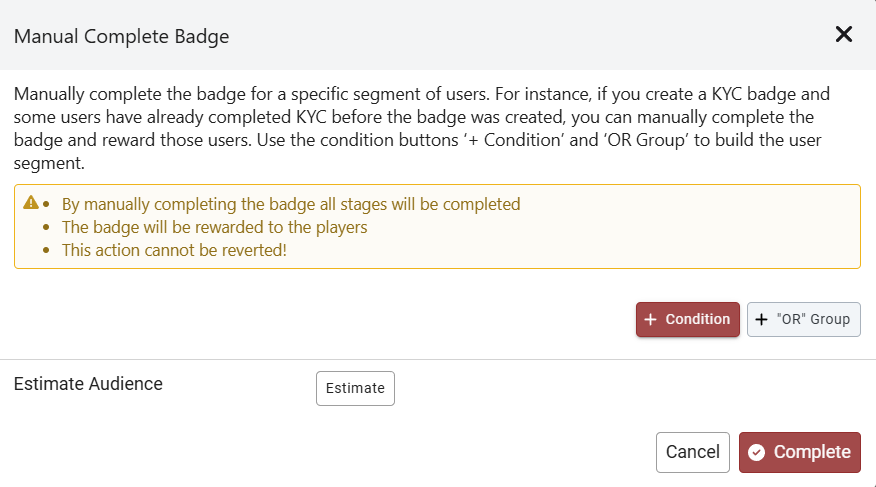Click the plus icon on Condition button
Screen dimensions: 876x487
pyautogui.click(x=650, y=319)
